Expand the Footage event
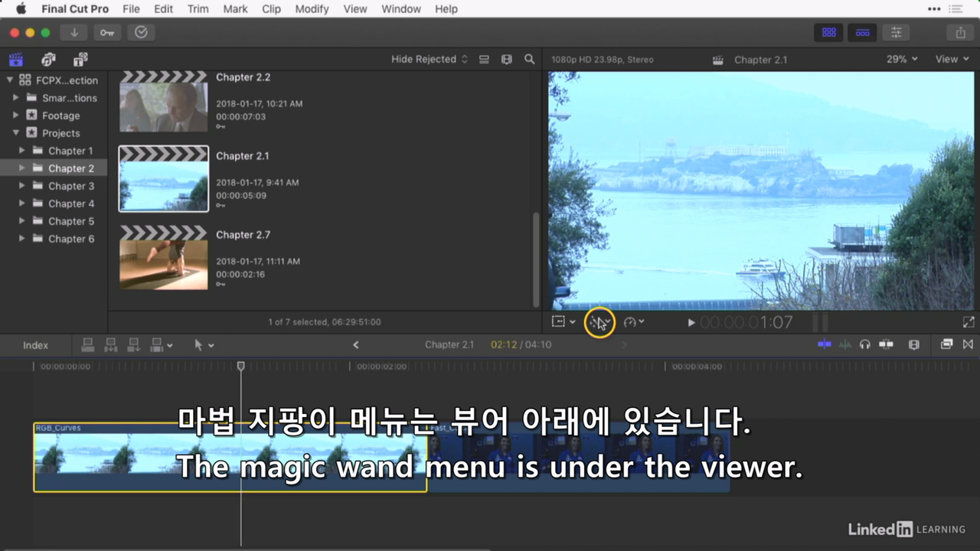Image resolution: width=980 pixels, height=551 pixels. (16, 116)
